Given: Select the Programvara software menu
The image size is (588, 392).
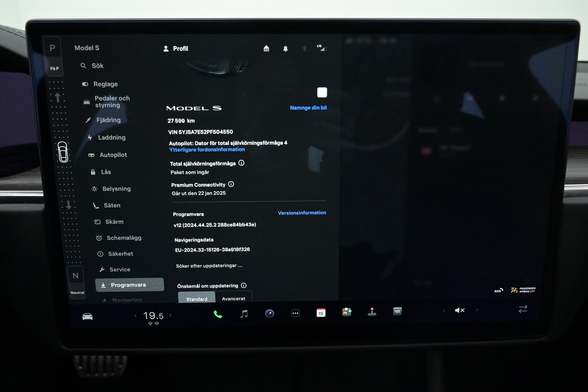Looking at the screenshot, I should click(x=130, y=285).
